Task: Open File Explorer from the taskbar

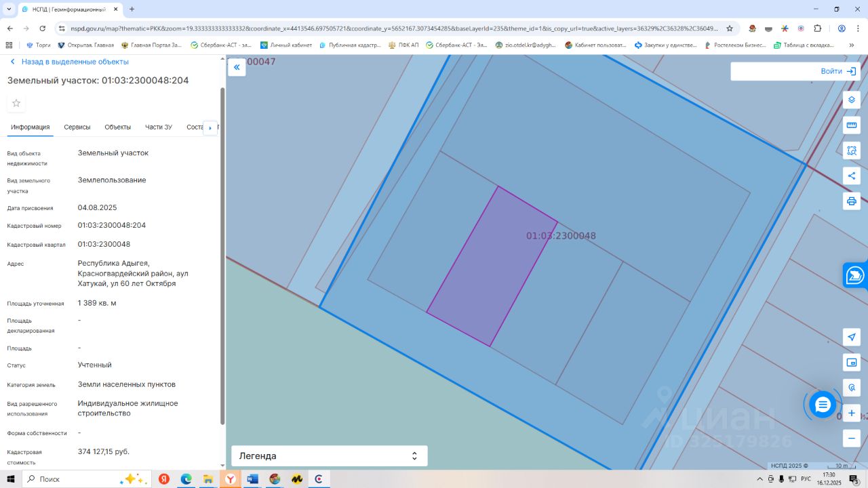Action: [208, 479]
